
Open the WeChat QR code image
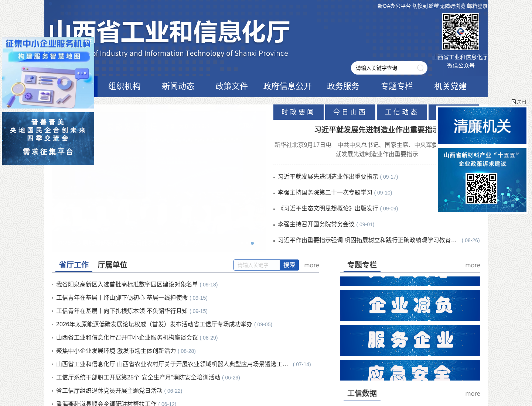pyautogui.click(x=461, y=32)
